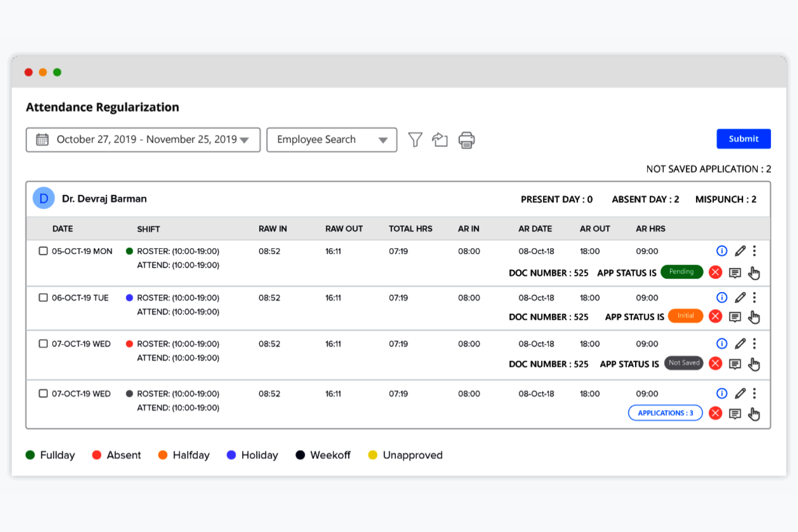Open the three-dot menu on 05-OCT-19 row
Viewport: 798px width, 532px height.
754,251
